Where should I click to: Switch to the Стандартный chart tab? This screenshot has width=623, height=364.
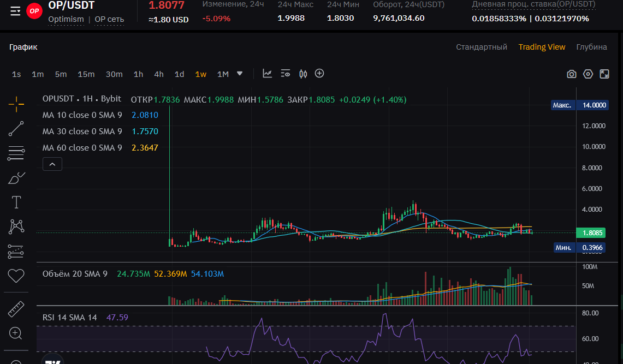tap(482, 47)
